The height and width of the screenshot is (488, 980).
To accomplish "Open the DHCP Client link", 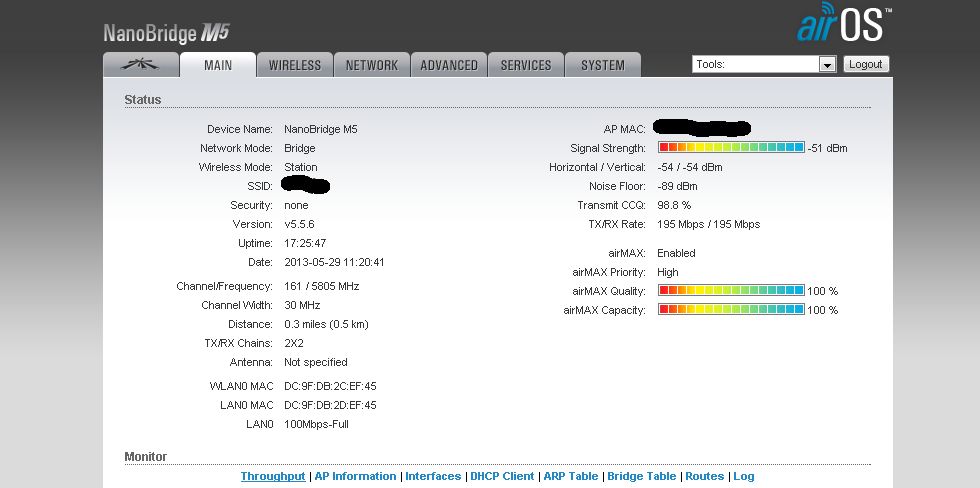I will point(502,476).
